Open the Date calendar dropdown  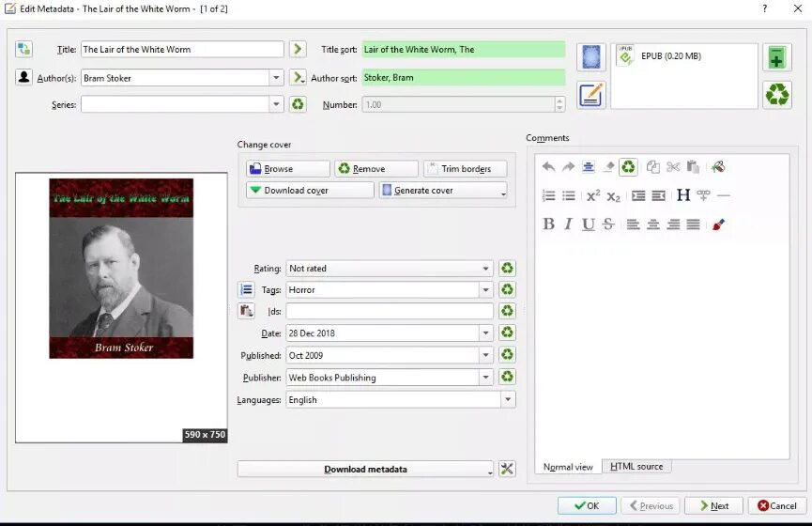tap(485, 333)
